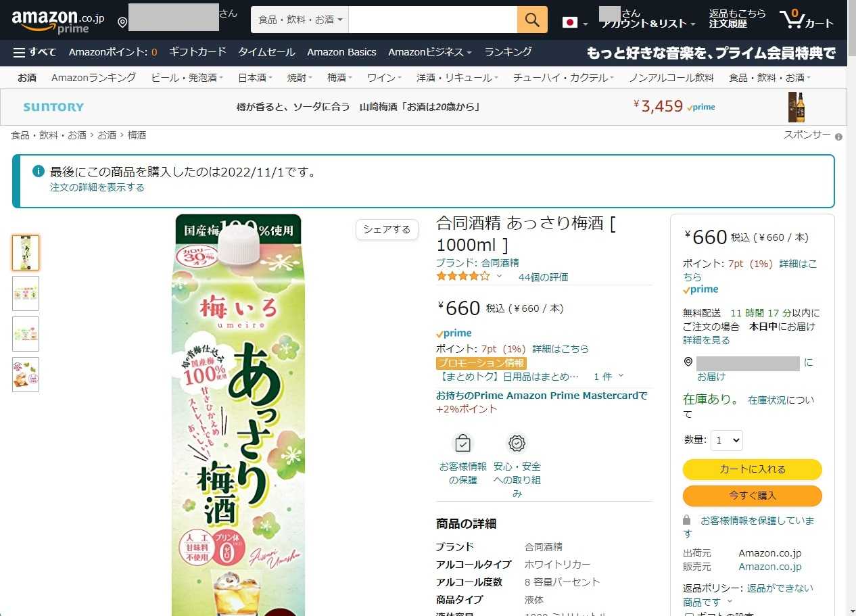This screenshot has width=856, height=616.
Task: Click the 今すぐ購入 button
Action: click(x=752, y=496)
